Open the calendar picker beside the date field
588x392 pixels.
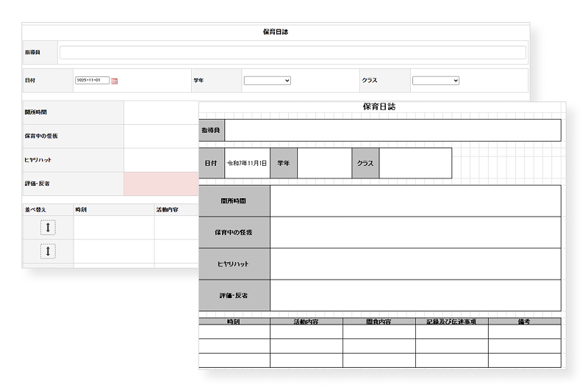pos(115,81)
